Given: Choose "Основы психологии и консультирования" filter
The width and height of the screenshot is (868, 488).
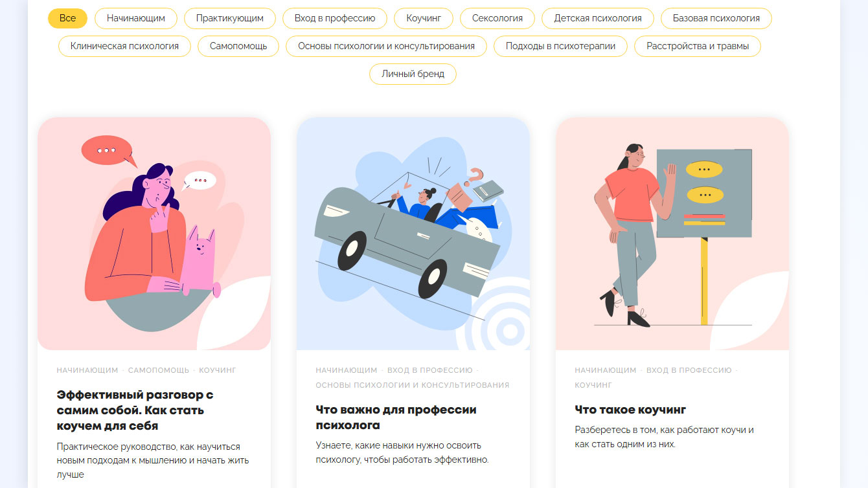Looking at the screenshot, I should 386,46.
